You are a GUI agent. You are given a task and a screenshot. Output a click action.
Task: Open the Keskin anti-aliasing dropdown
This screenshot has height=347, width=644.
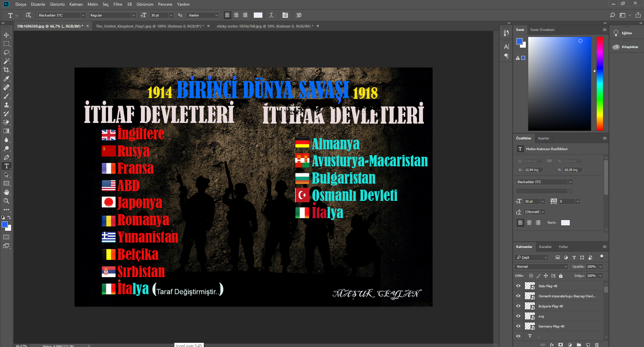(x=216, y=15)
